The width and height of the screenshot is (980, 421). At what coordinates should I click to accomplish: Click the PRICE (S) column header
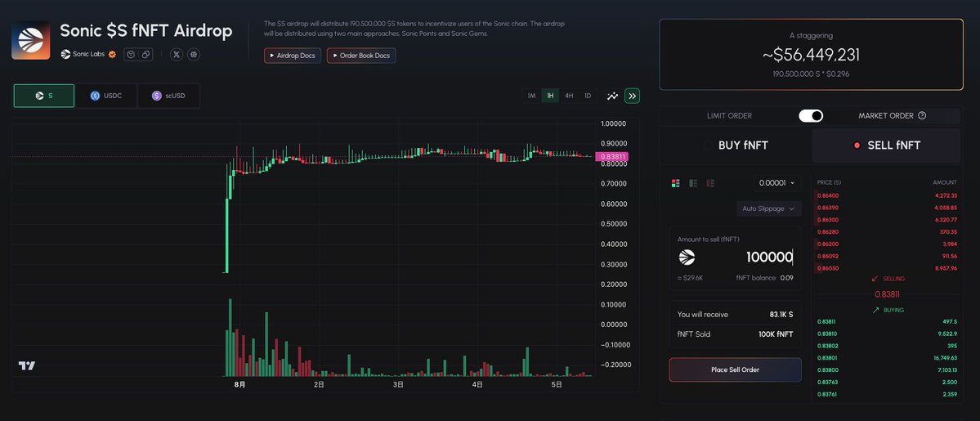click(829, 182)
